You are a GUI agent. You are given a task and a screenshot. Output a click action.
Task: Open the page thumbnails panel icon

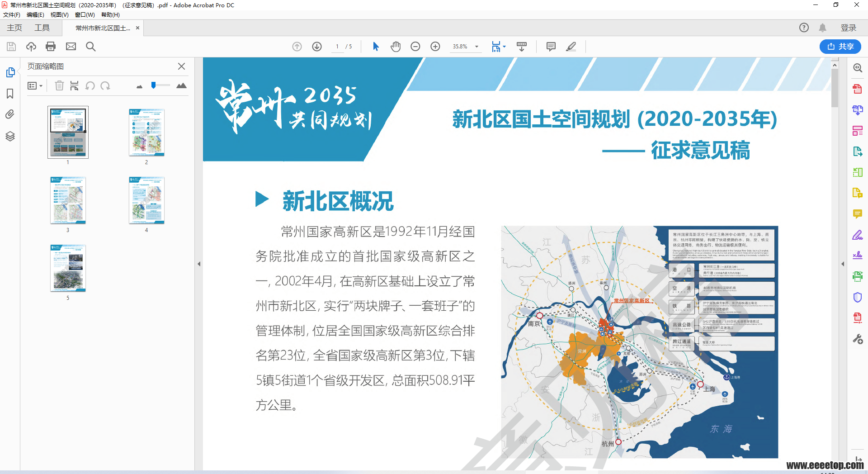[x=10, y=72]
